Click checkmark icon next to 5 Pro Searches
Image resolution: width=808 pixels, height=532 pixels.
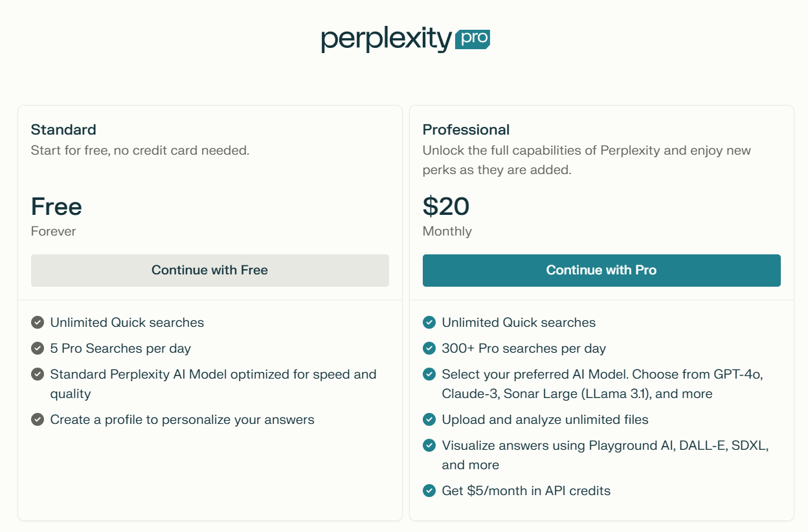pos(38,348)
